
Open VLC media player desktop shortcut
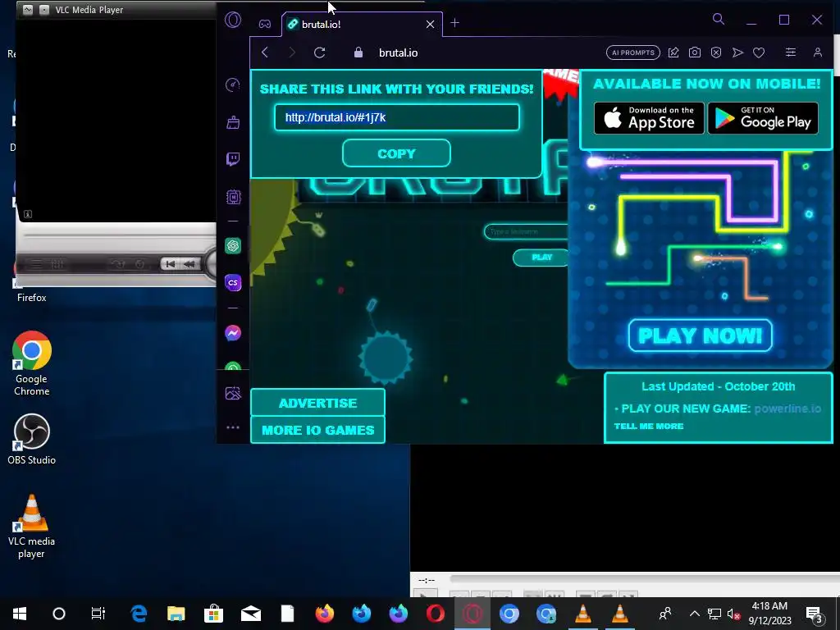point(32,526)
